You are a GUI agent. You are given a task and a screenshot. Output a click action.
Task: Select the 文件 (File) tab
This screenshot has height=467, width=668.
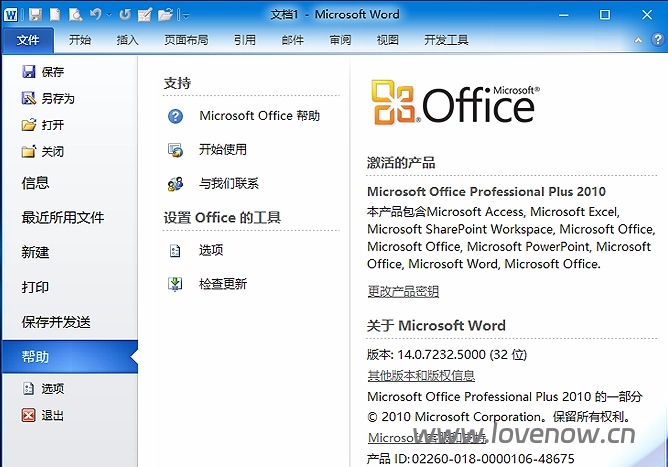[28, 40]
